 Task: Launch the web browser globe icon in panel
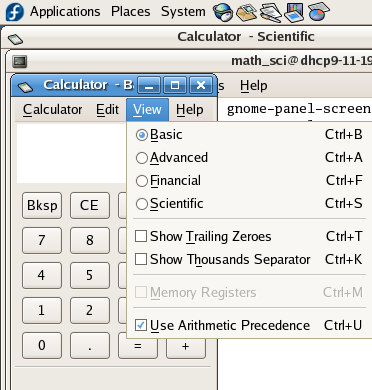coord(223,12)
